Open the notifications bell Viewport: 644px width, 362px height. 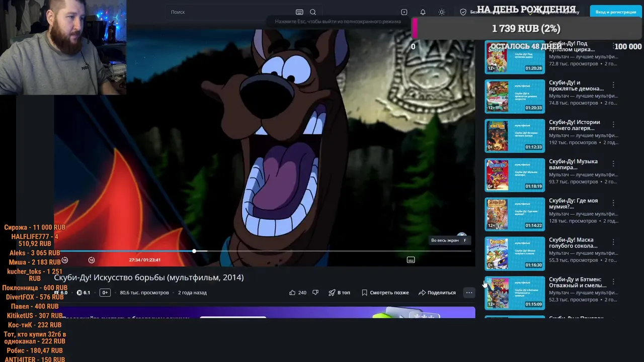pos(423,12)
